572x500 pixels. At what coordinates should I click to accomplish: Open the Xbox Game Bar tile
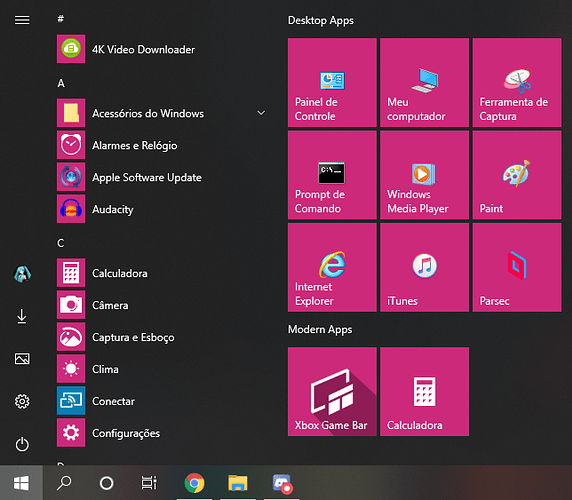point(332,391)
